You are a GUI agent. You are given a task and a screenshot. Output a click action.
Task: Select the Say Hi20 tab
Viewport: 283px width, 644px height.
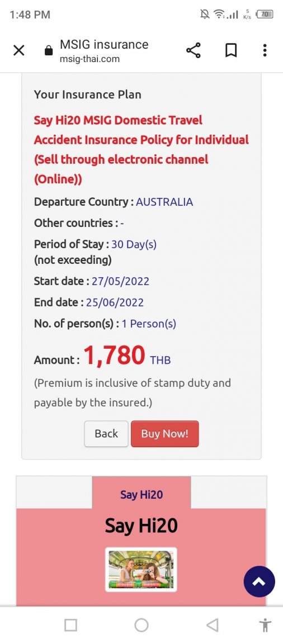coord(141,494)
